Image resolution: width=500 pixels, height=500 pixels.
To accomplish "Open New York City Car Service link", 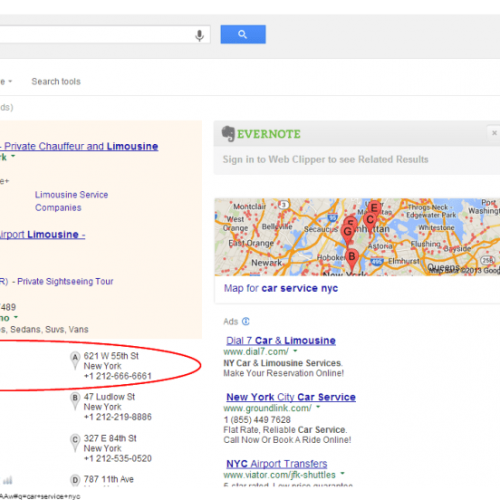I will pos(291,397).
